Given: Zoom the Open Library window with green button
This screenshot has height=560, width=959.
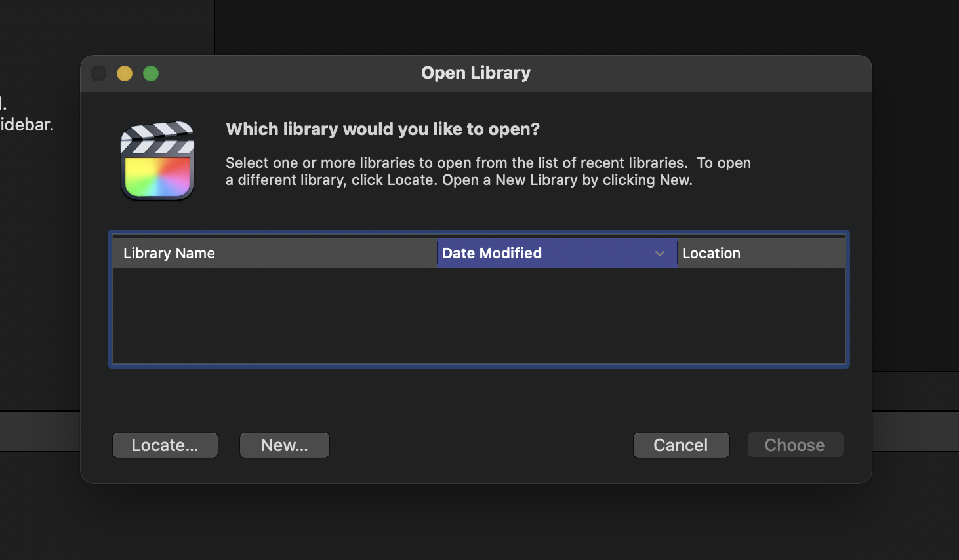Looking at the screenshot, I should (x=151, y=73).
